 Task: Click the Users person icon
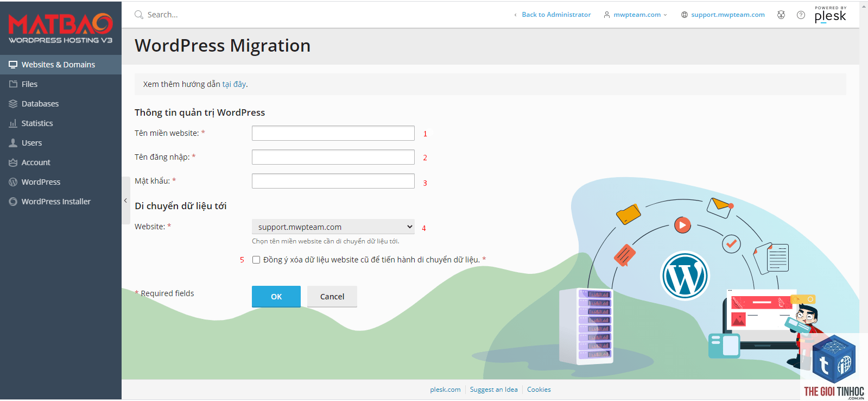click(13, 143)
